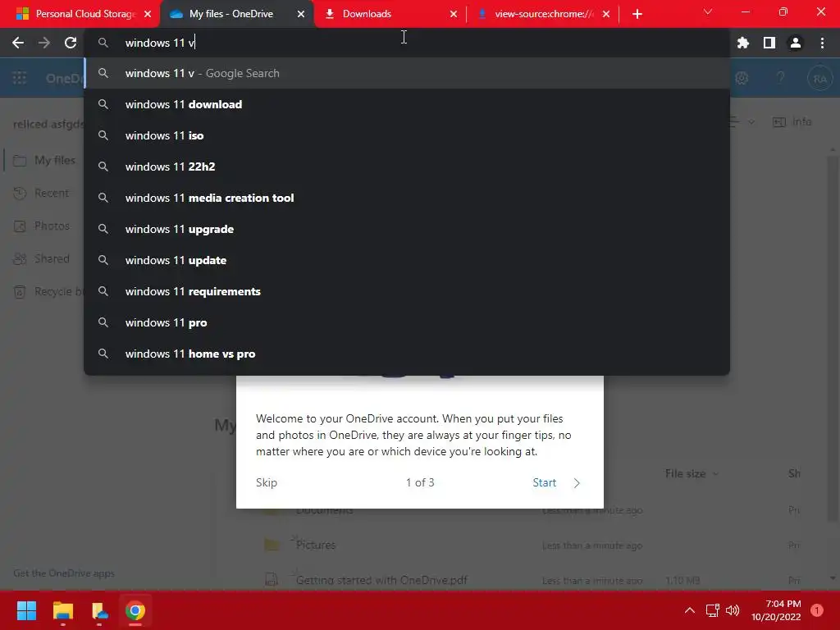This screenshot has width=840, height=630.
Task: Open the Chrome profile avatar icon
Action: tap(796, 43)
